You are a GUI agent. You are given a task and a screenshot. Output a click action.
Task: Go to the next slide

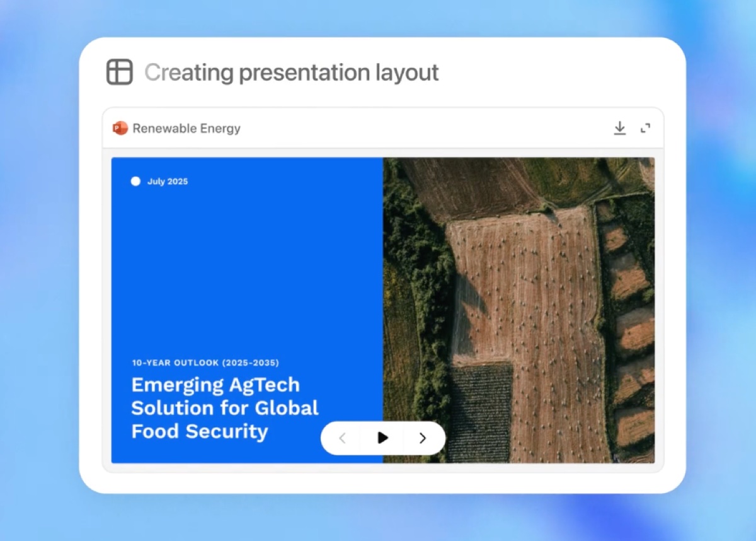click(x=423, y=438)
